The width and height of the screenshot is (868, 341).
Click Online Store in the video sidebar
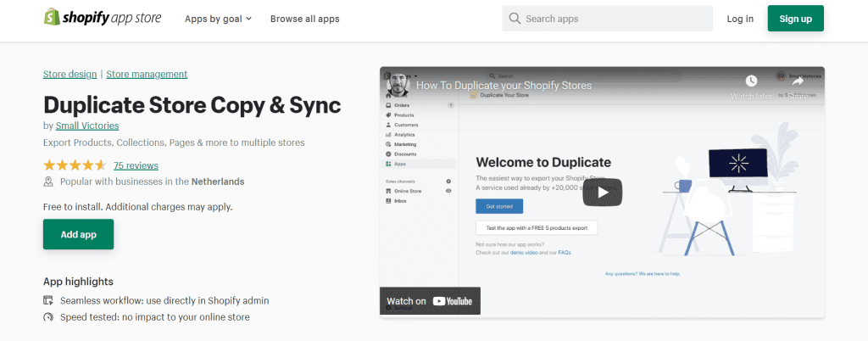408,191
